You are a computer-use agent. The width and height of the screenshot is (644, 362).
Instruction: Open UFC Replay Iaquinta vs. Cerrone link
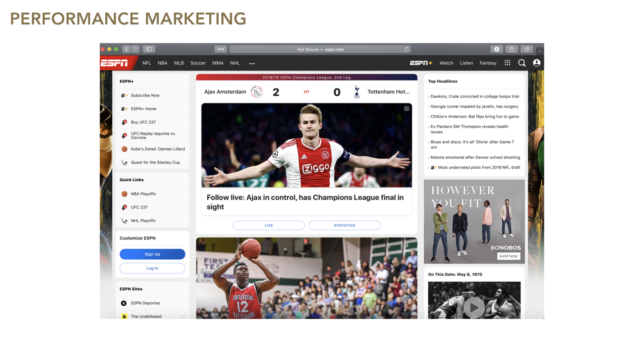click(x=153, y=136)
